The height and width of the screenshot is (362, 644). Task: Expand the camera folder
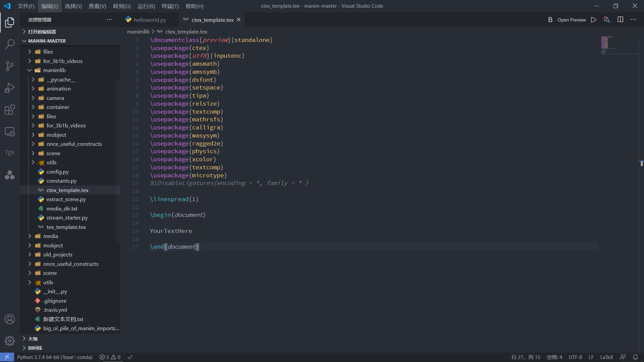point(70,98)
